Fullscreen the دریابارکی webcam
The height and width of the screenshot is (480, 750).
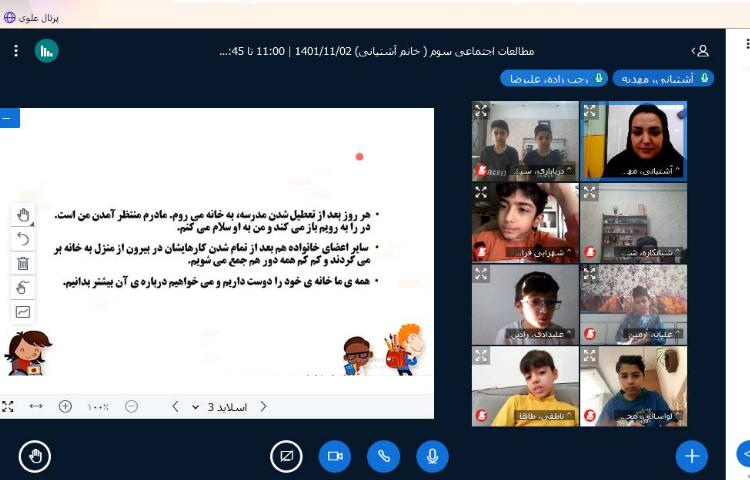(x=481, y=111)
